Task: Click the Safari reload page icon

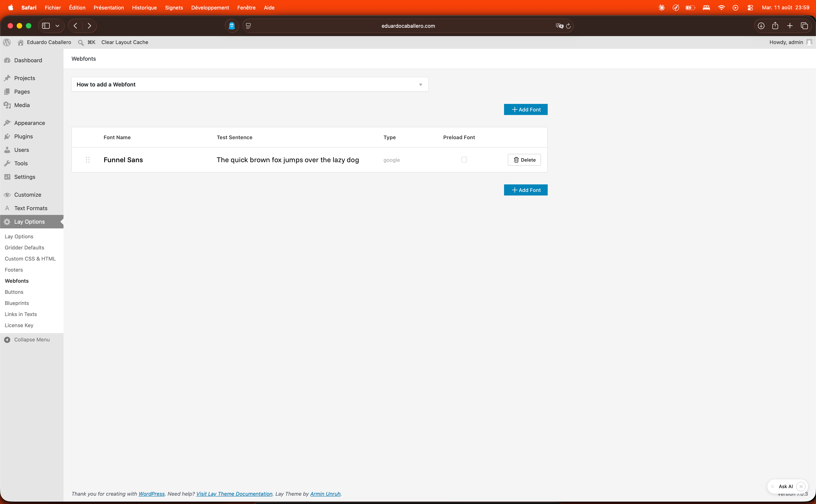Action: coord(568,26)
